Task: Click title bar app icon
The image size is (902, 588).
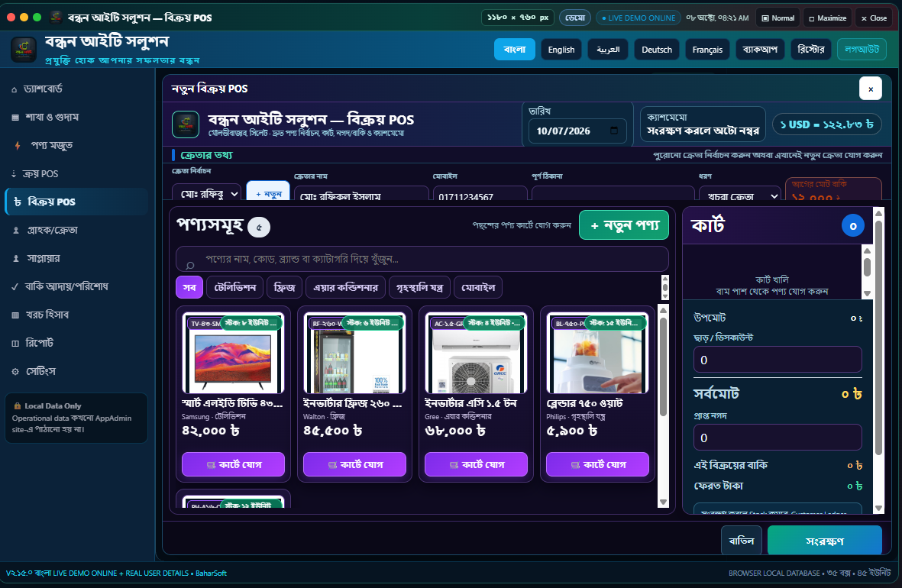Action: [57, 18]
